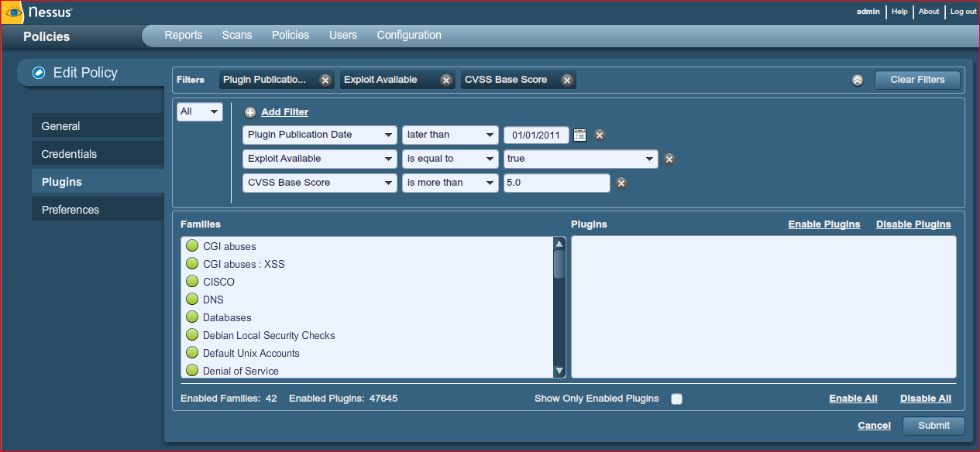Click the Submit button
980x452 pixels.
(934, 426)
